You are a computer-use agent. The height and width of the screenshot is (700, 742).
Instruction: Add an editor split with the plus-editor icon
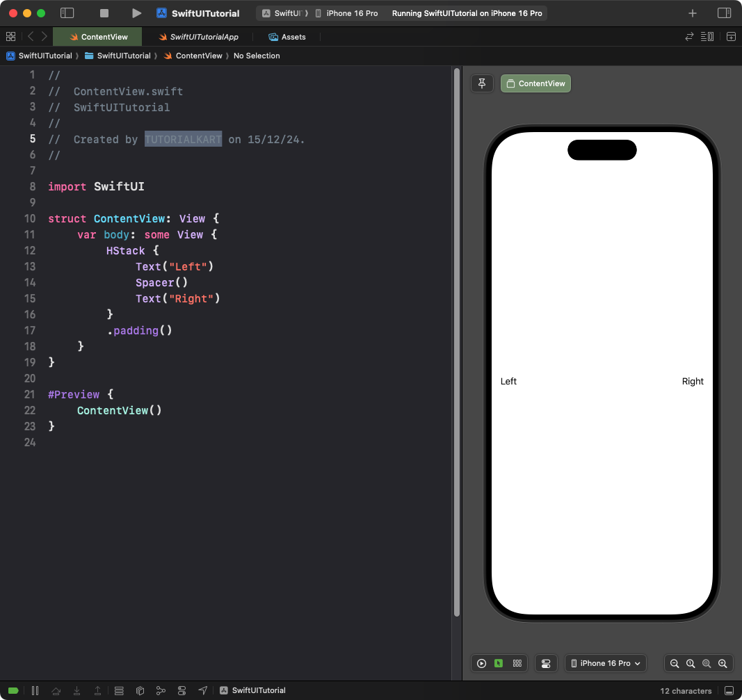[x=731, y=36]
